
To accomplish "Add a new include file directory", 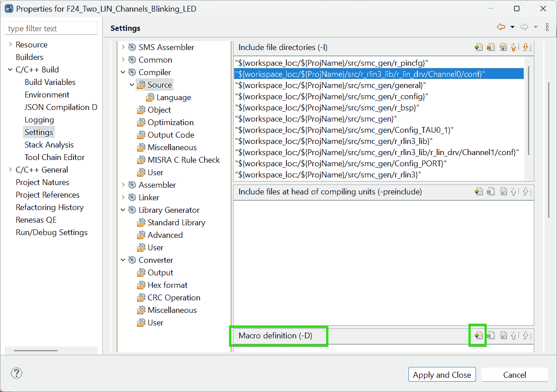I will (479, 47).
